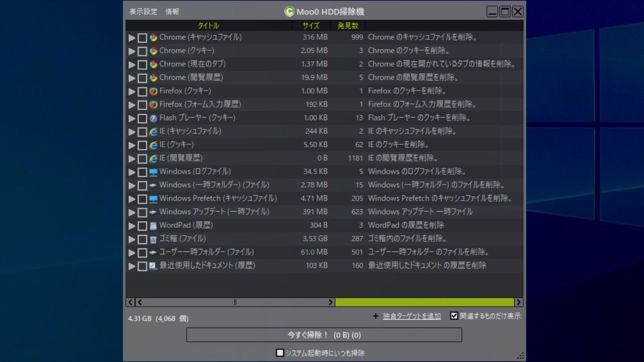Image resolution: width=644 pixels, height=362 pixels.
Task: Sort by the 発見数 column header
Action: pos(348,26)
